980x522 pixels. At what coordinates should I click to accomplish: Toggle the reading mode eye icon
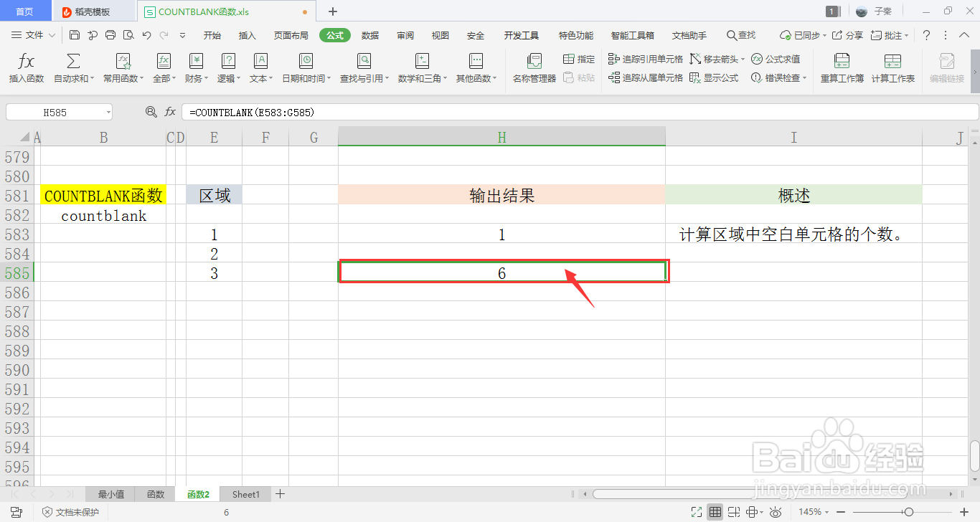point(776,511)
